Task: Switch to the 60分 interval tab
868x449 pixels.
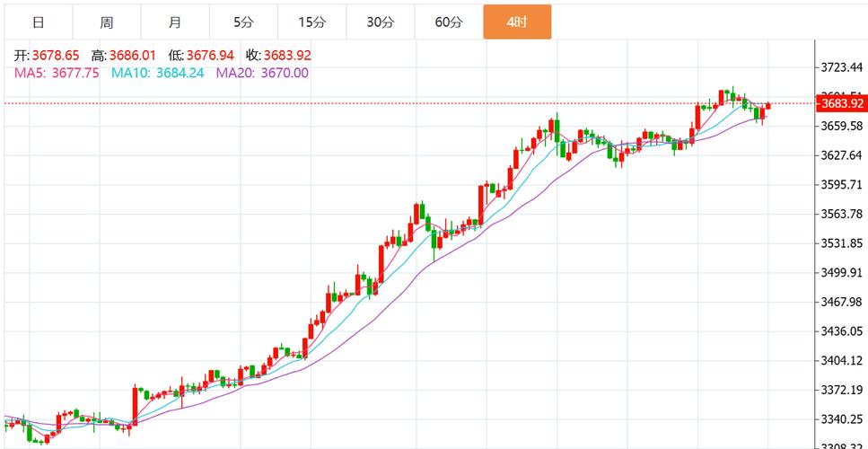Action: click(x=449, y=22)
